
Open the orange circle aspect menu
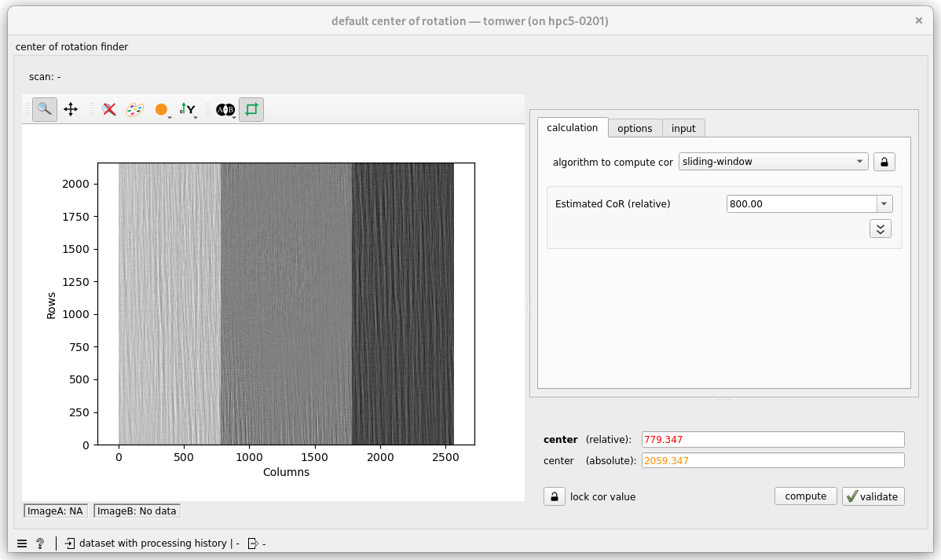(162, 109)
